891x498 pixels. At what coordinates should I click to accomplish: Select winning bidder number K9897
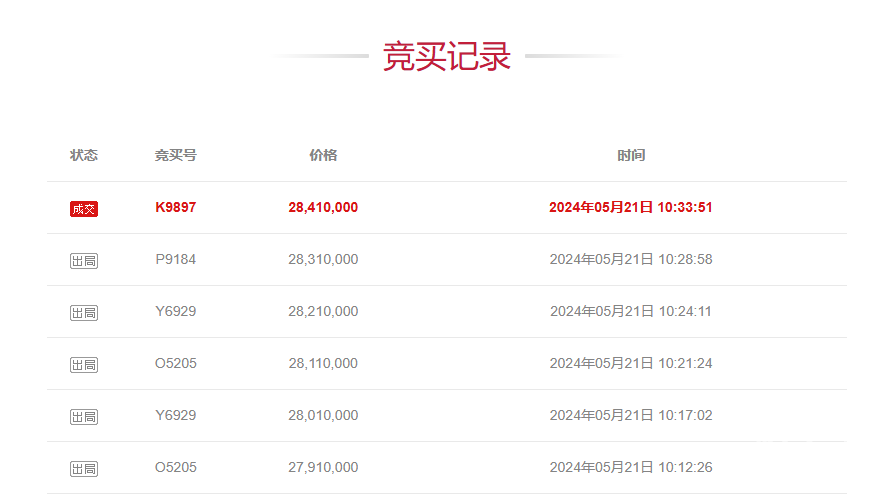point(176,208)
